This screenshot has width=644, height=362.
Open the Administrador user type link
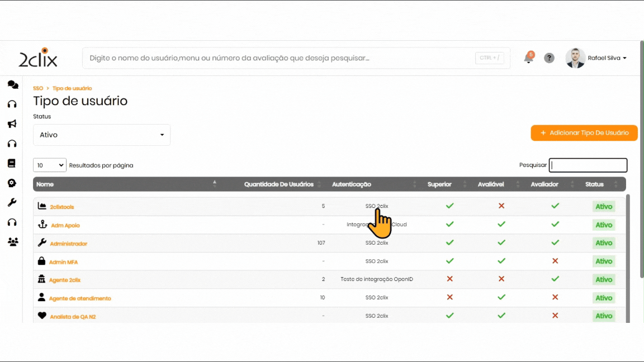(x=69, y=244)
